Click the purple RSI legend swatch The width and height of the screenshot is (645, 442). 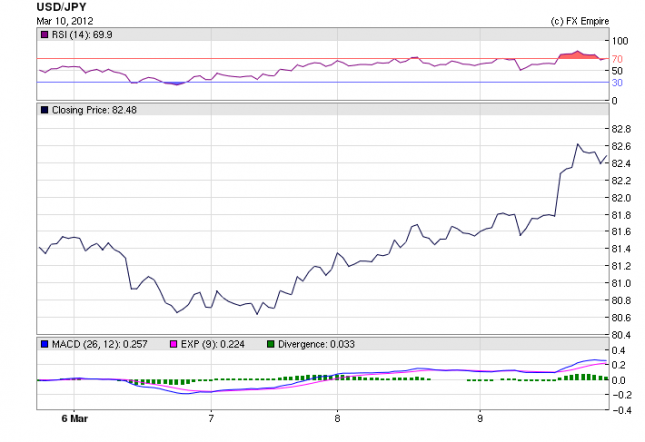[44, 35]
